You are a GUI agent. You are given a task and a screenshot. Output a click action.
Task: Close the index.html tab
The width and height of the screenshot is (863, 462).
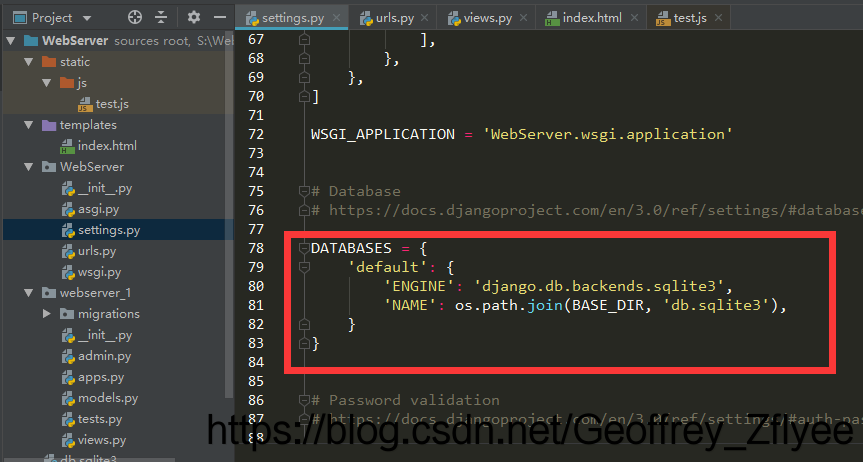click(x=634, y=18)
